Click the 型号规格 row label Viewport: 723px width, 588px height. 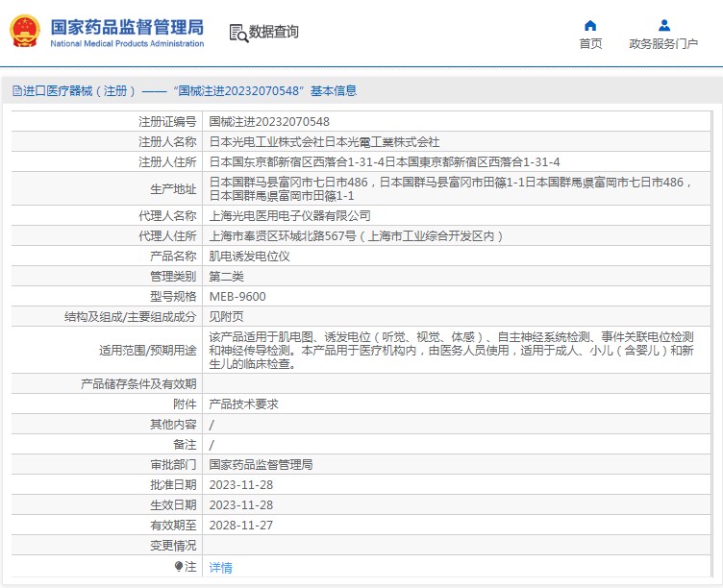(x=173, y=296)
